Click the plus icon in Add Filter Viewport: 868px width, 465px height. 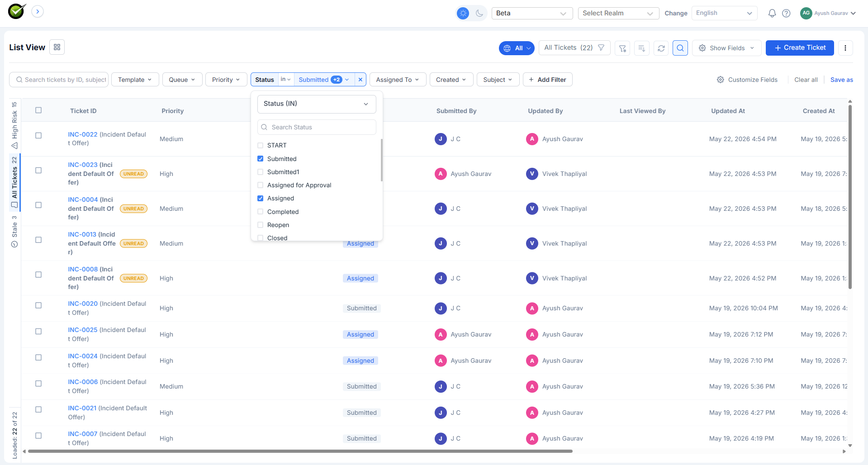[531, 80]
